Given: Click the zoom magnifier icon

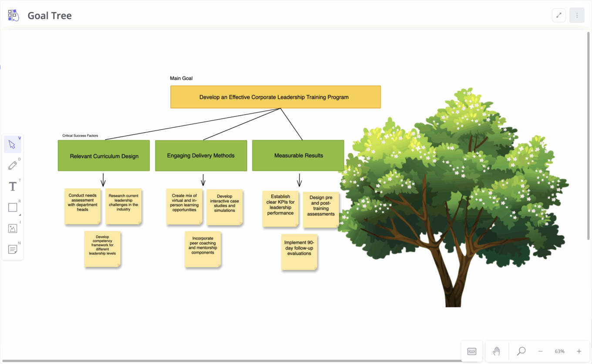Looking at the screenshot, I should click(521, 351).
